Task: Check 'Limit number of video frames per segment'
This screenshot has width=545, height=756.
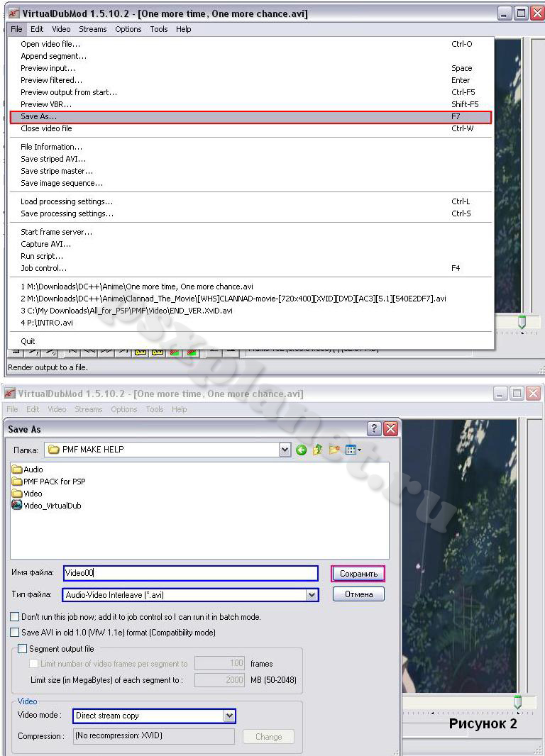Action: pos(34,663)
